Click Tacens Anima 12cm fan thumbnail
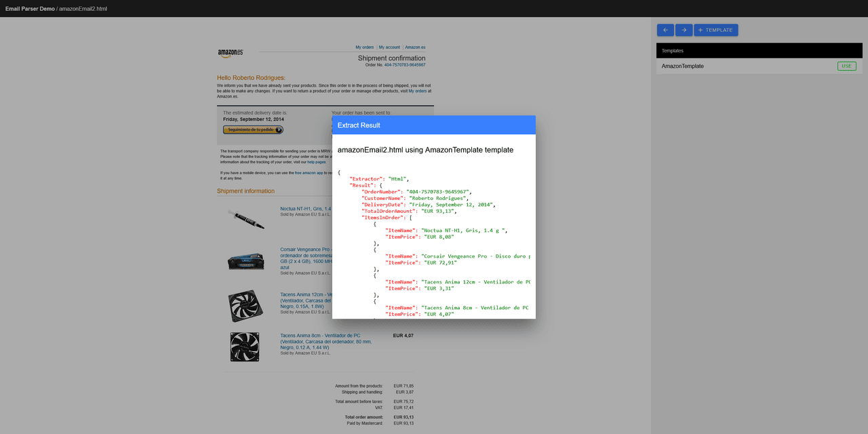The image size is (868, 434). pos(244,306)
